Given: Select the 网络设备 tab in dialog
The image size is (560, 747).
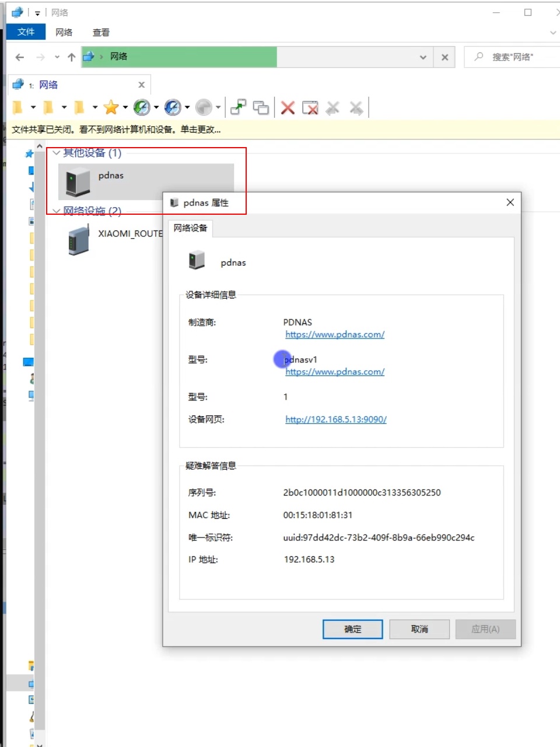Looking at the screenshot, I should [x=190, y=228].
